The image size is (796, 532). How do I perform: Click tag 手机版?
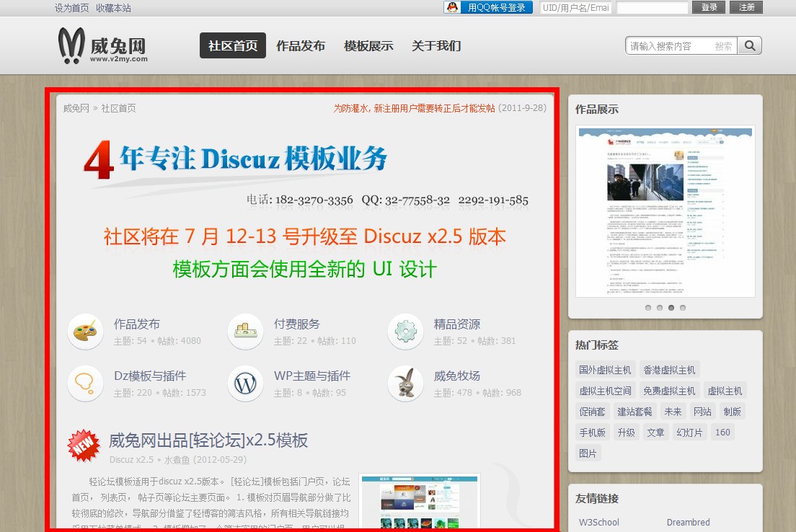coord(592,432)
